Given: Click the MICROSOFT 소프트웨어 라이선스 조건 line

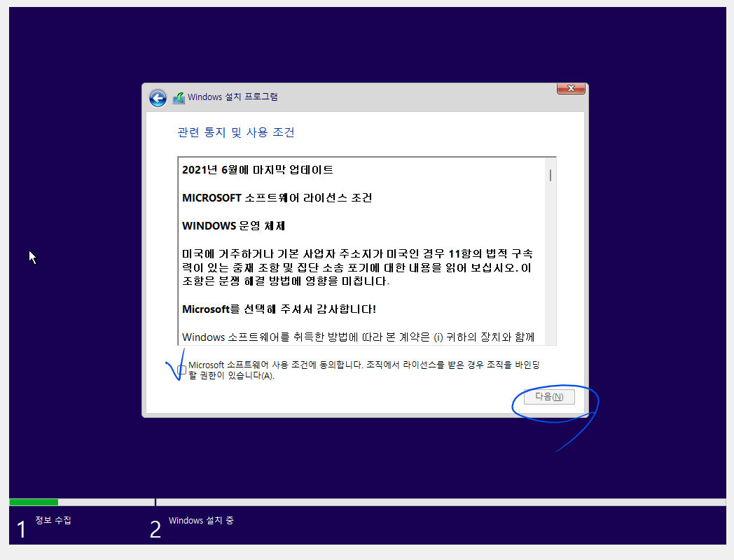Looking at the screenshot, I should coord(277,198).
